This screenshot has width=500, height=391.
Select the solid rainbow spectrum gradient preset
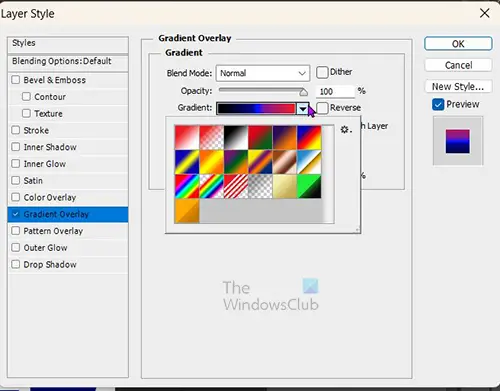coord(187,186)
